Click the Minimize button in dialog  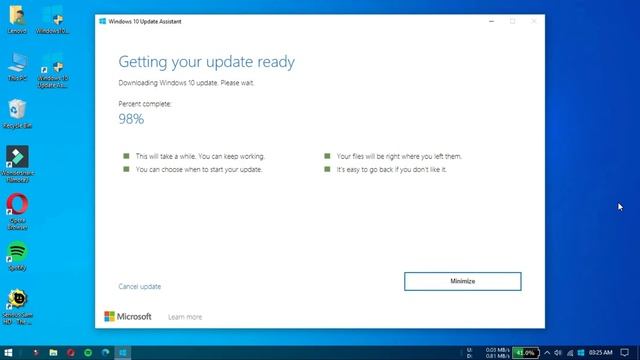[x=462, y=281]
